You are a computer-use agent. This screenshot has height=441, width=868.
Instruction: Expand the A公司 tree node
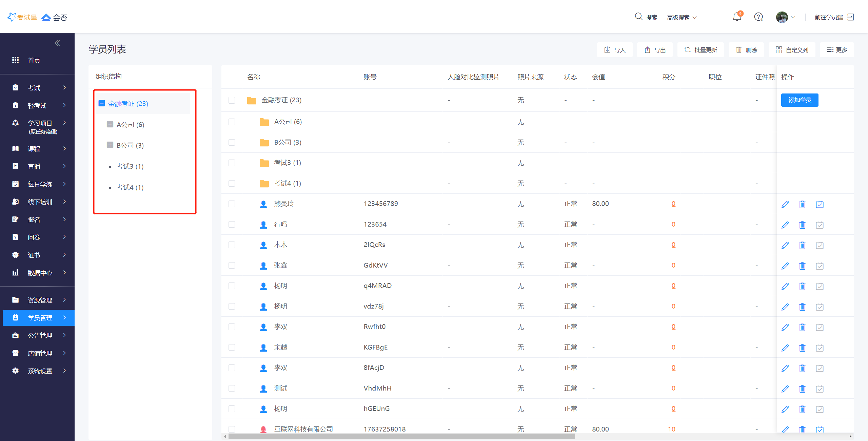point(110,124)
